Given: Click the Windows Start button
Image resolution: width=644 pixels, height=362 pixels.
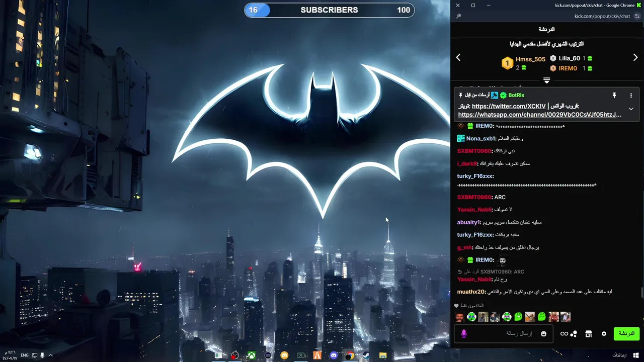Looking at the screenshot, I should click(636, 355).
